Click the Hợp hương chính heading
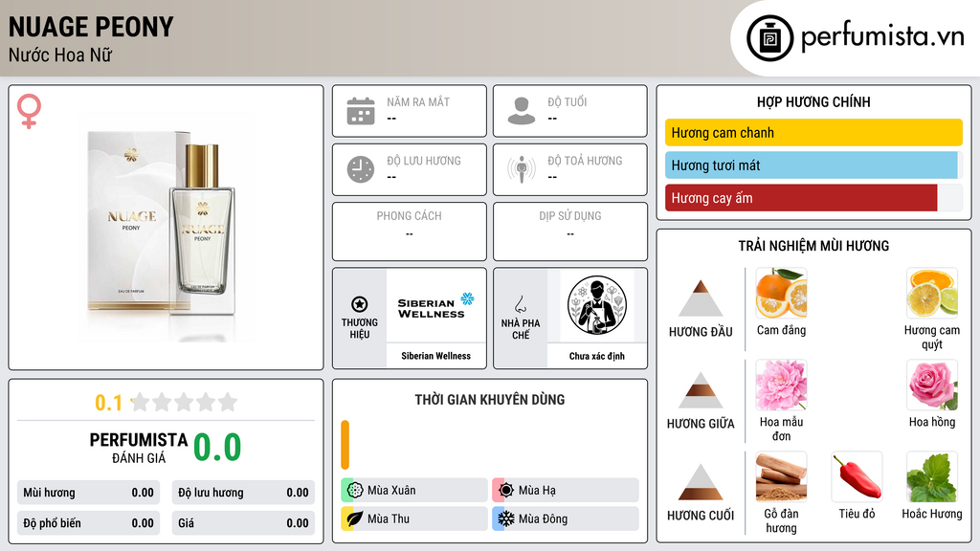This screenshot has height=551, width=980. [813, 101]
